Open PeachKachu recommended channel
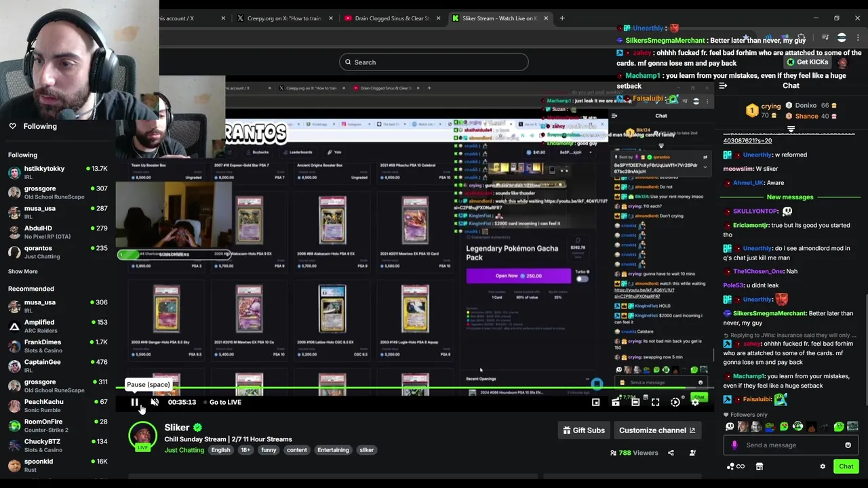Viewport: 868px width, 488px height. coord(58,405)
